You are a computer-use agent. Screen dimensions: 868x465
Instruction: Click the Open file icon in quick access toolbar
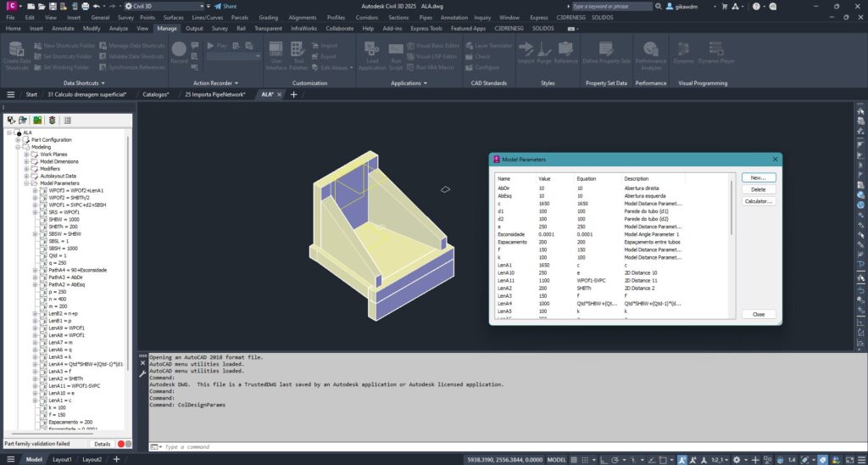point(41,6)
